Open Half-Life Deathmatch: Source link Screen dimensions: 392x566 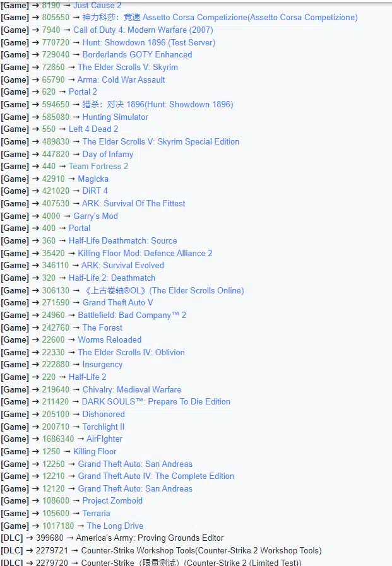122,241
